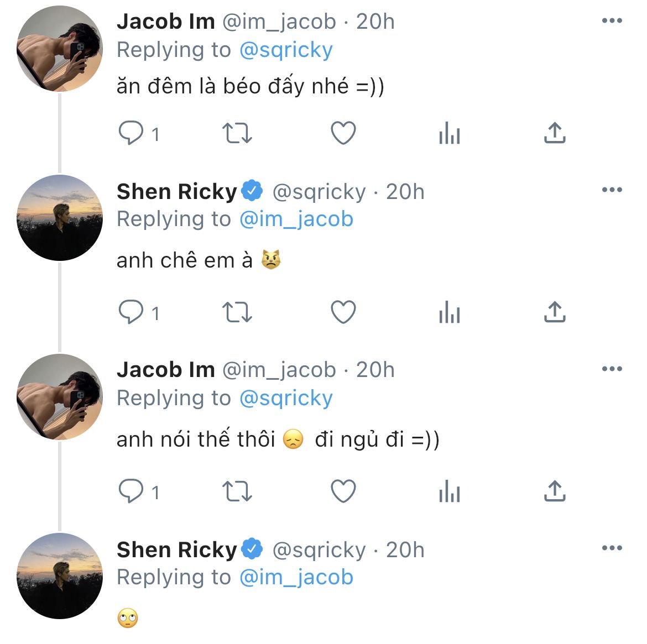Screen dimensions: 647x644
Task: Share Jacob's "ăn đêm là béo" tweet
Action: click(555, 133)
